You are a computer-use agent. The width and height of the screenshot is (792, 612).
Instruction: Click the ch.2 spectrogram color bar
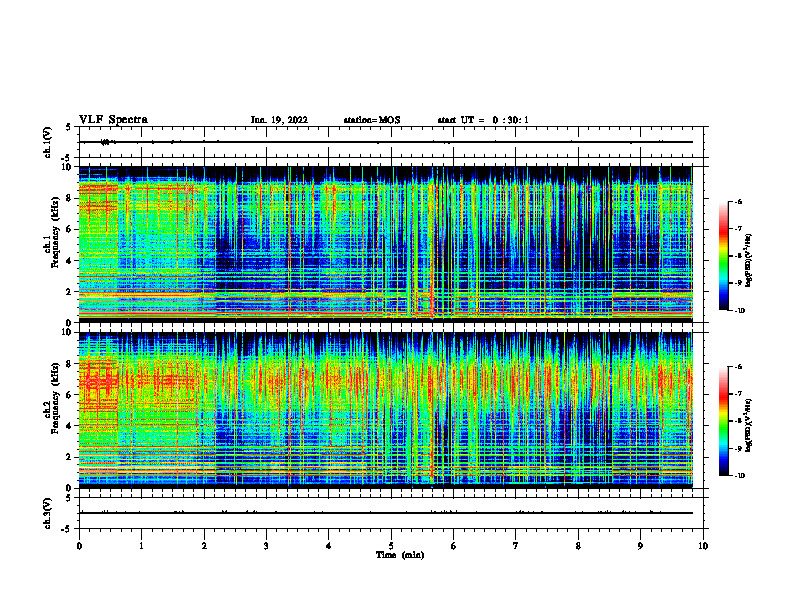(x=723, y=421)
